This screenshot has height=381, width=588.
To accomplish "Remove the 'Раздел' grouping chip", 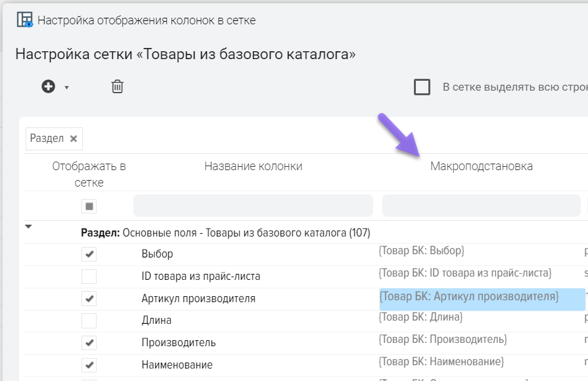I will coord(74,139).
